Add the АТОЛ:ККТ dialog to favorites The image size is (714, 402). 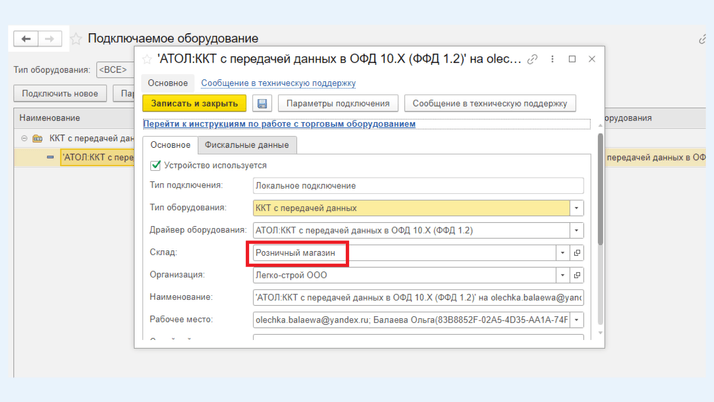147,59
